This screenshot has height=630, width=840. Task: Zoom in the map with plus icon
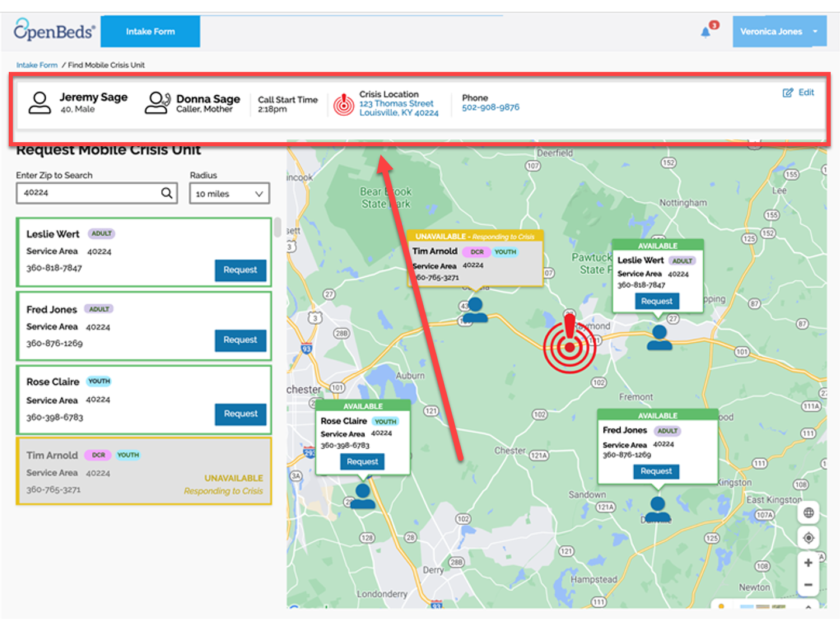tap(808, 563)
